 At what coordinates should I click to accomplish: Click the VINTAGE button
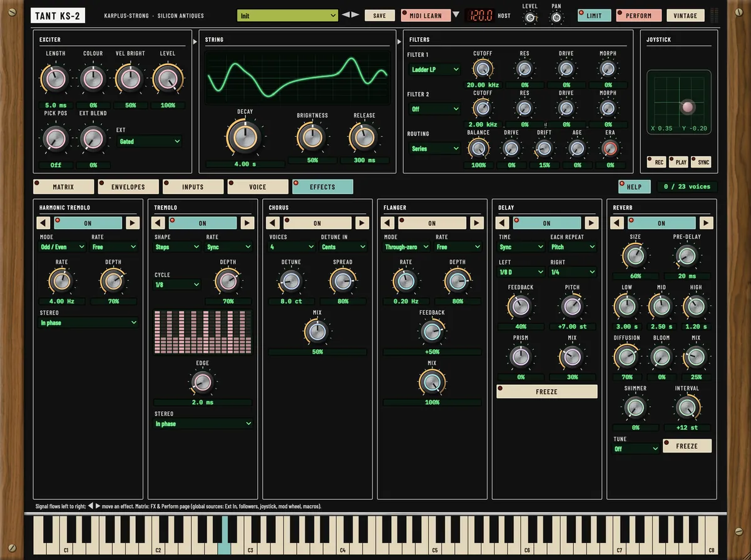point(685,16)
